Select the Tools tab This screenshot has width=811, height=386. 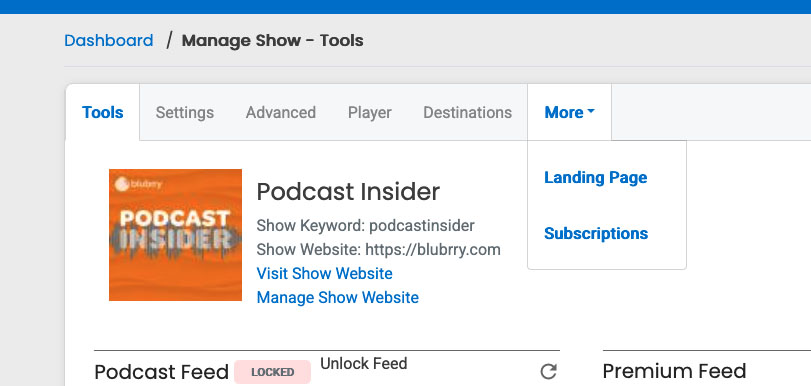(102, 112)
